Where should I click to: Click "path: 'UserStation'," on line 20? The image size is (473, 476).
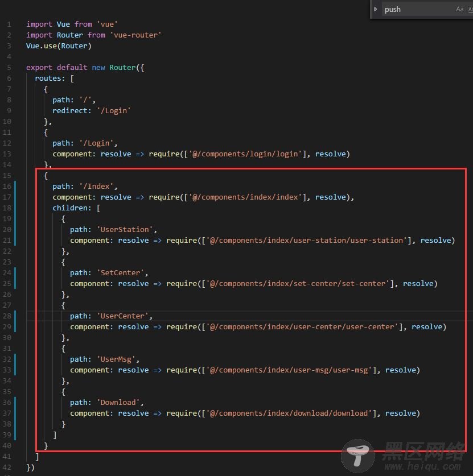(x=113, y=230)
